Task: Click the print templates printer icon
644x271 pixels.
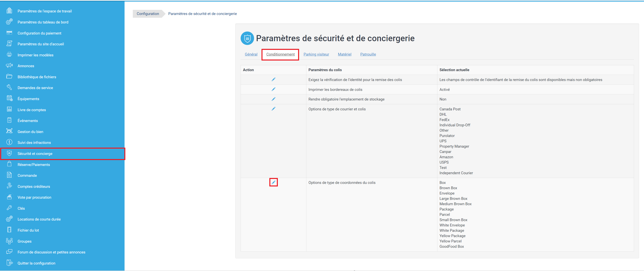Action: click(9, 55)
